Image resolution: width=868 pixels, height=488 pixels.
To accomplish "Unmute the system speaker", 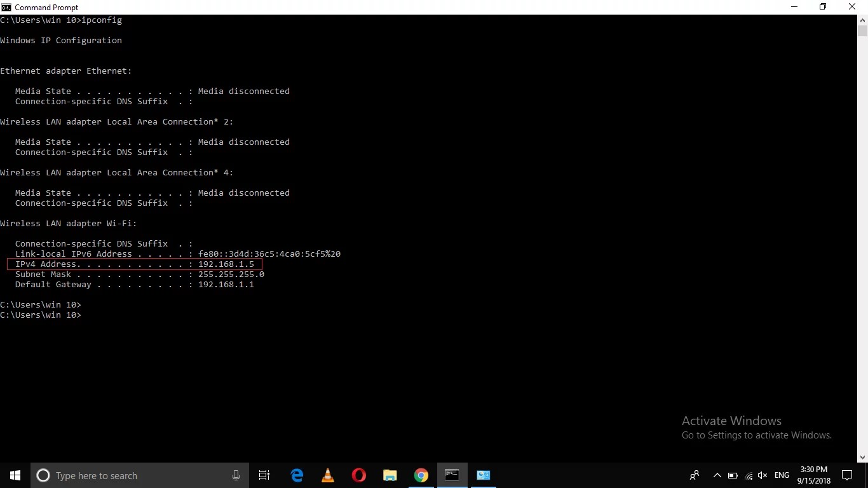I will pyautogui.click(x=763, y=475).
